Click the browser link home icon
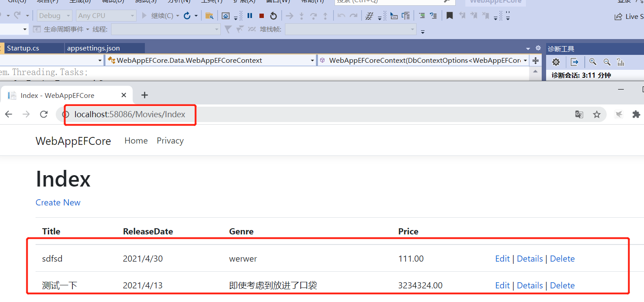Image resolution: width=644 pixels, height=302 pixels. (226, 16)
